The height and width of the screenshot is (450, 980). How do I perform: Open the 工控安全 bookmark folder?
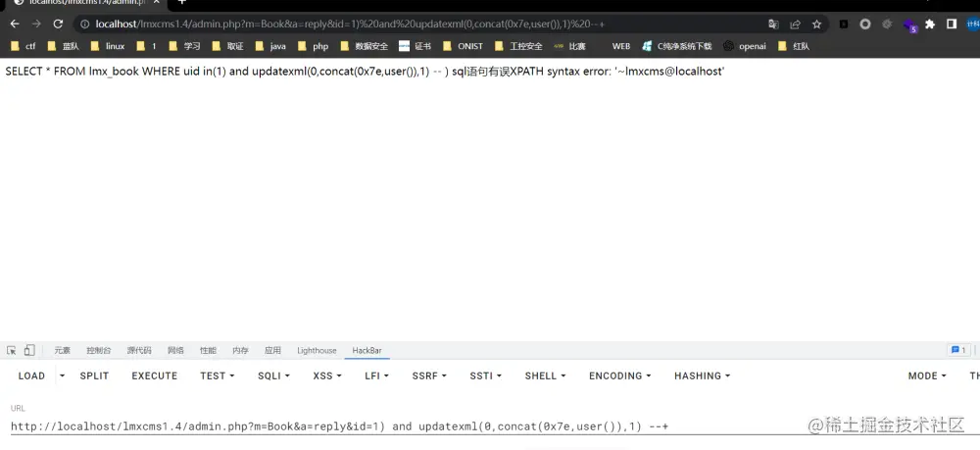tap(518, 46)
